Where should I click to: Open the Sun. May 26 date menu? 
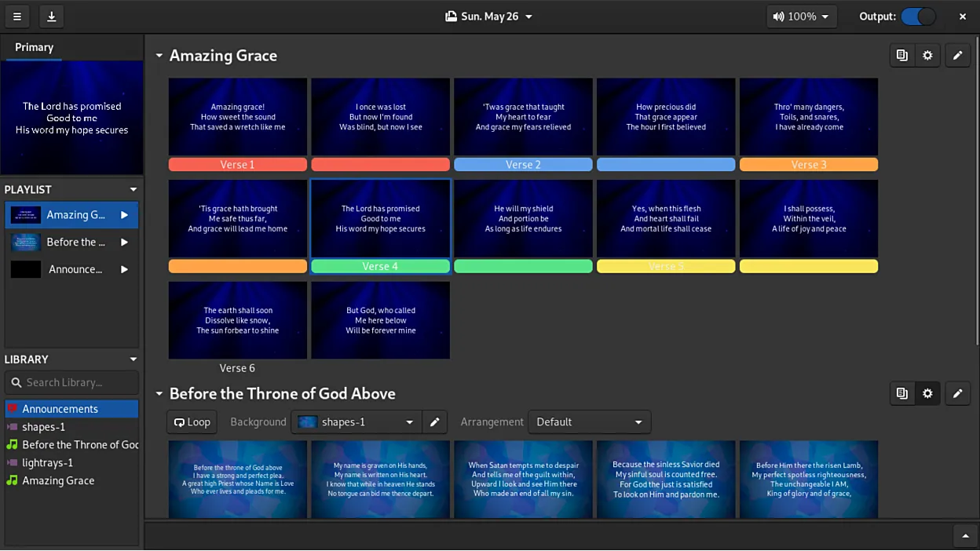[x=488, y=16]
